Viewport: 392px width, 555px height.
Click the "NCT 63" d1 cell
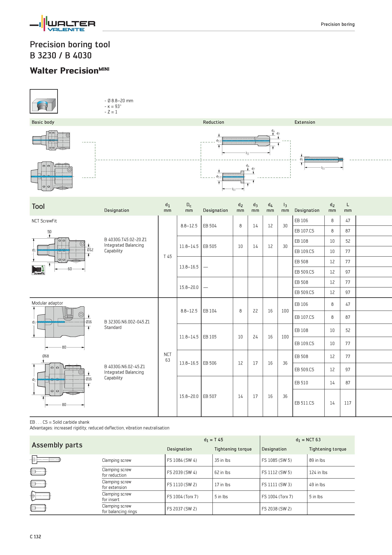pos(168,357)
